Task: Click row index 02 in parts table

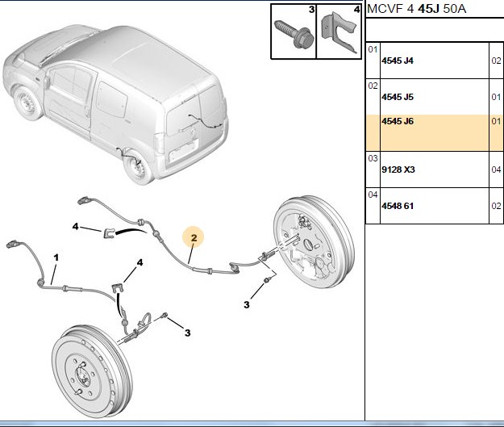Action: coord(373,86)
